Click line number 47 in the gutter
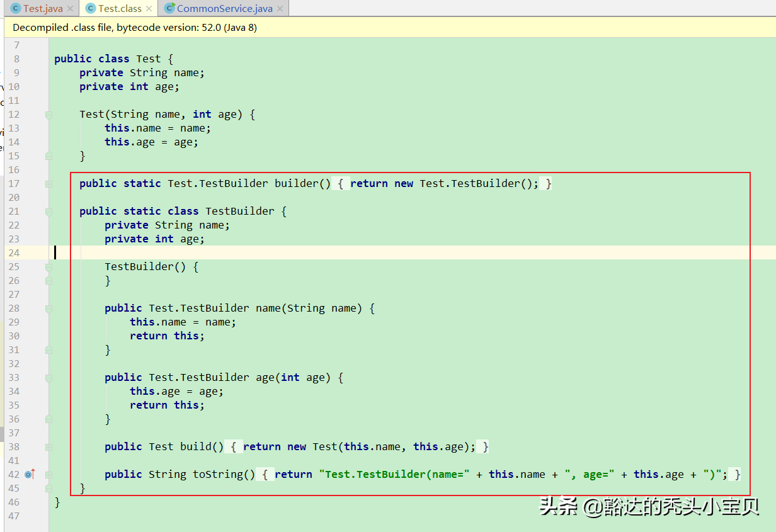776x532 pixels. 14,516
